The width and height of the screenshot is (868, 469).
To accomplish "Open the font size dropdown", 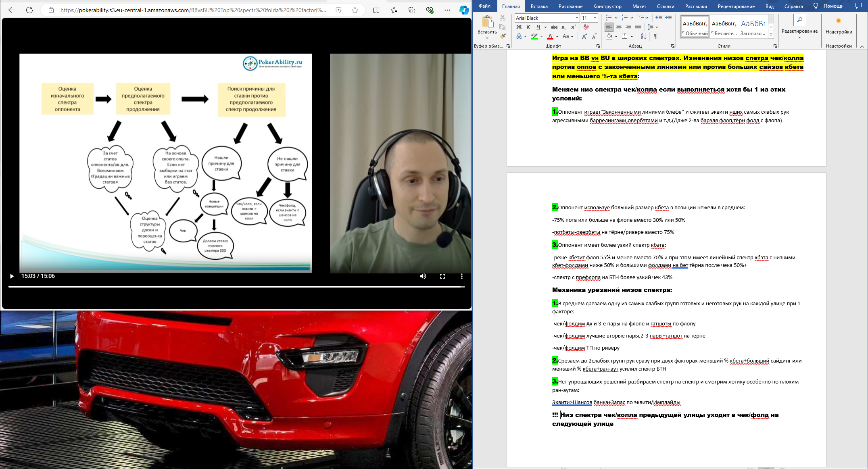I will click(595, 18).
